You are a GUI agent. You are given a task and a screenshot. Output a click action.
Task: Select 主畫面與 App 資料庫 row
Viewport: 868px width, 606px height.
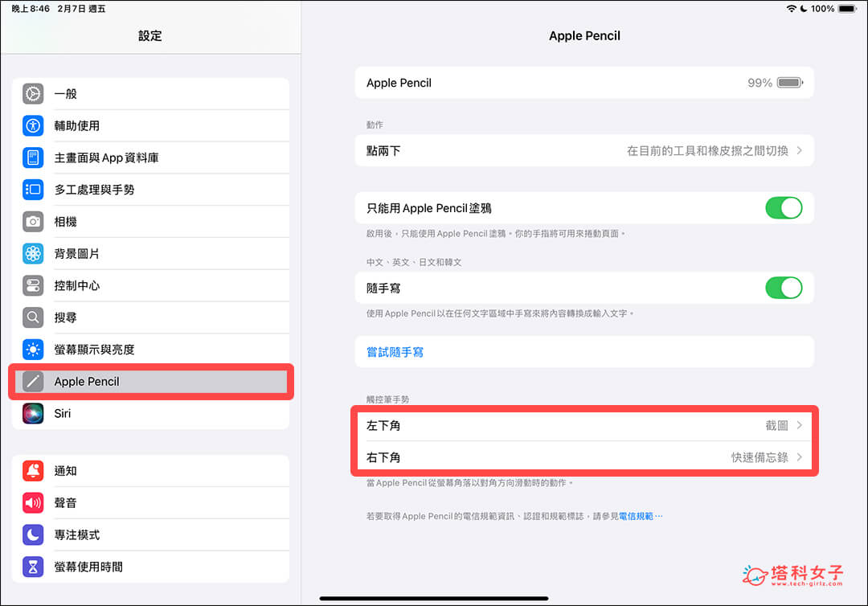(150, 158)
